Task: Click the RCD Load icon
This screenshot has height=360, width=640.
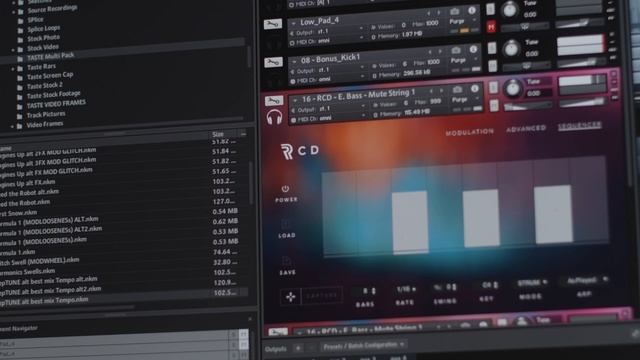Action: tap(286, 224)
